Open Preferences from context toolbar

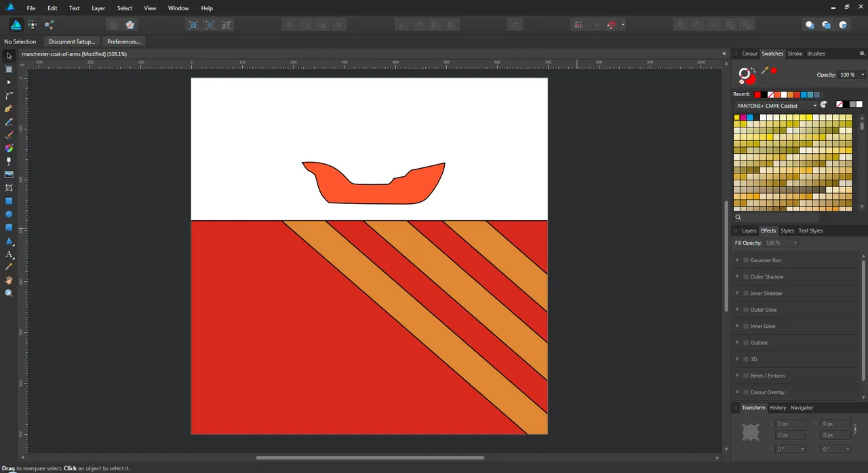pyautogui.click(x=123, y=41)
